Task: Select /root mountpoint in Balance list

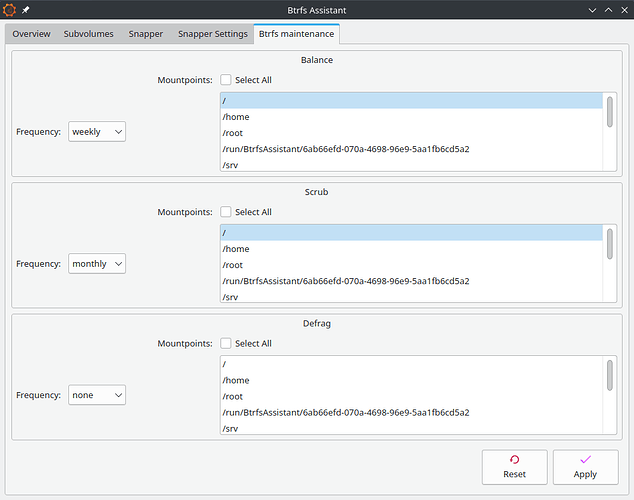Action: click(x=412, y=133)
